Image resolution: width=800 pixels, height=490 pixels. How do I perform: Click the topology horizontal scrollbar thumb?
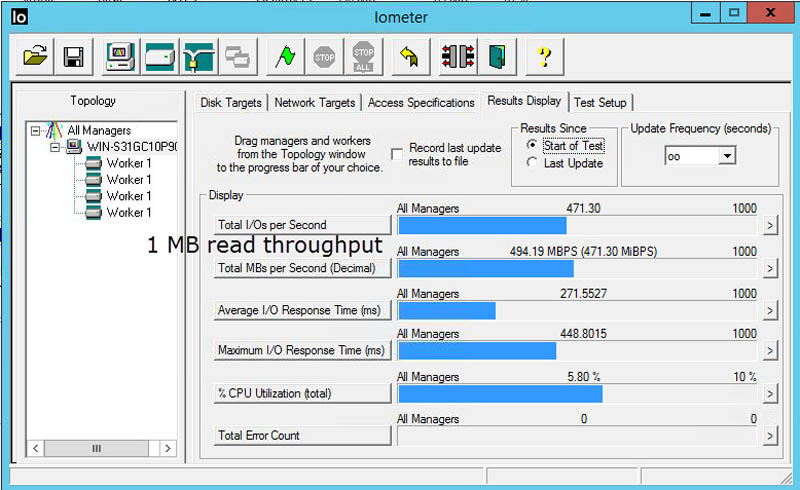pyautogui.click(x=96, y=449)
